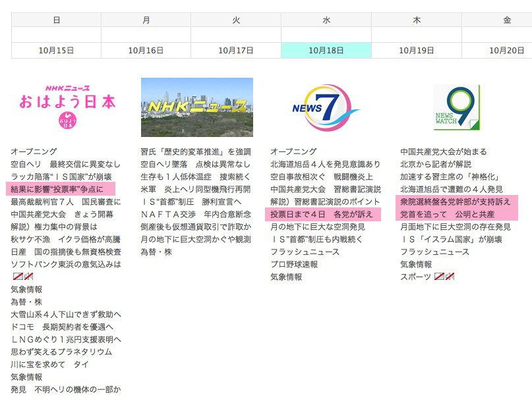Open プロ野球速報 in NEWS 7
The image size is (532, 411).
[294, 264]
